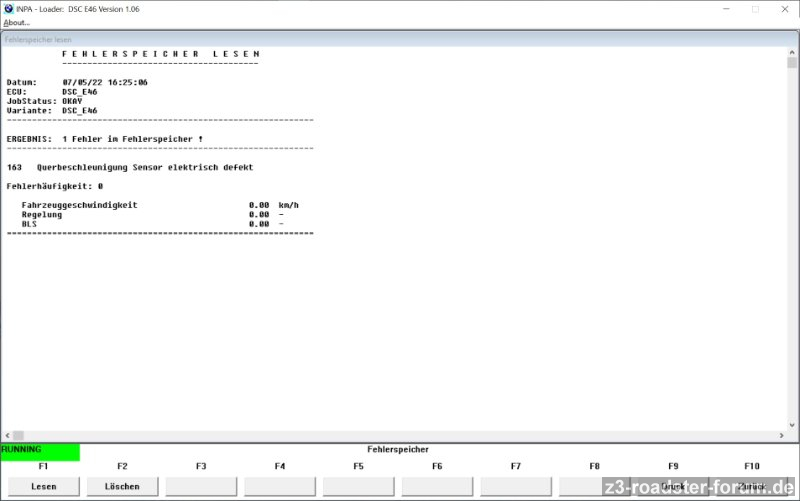800x501 pixels.
Task: Click the empty F3 function button
Action: [x=201, y=486]
